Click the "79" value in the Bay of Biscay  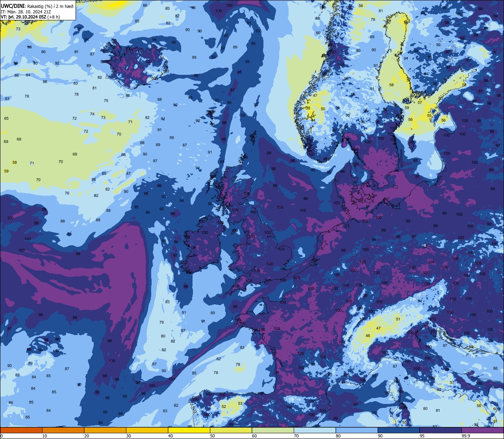(x=161, y=322)
